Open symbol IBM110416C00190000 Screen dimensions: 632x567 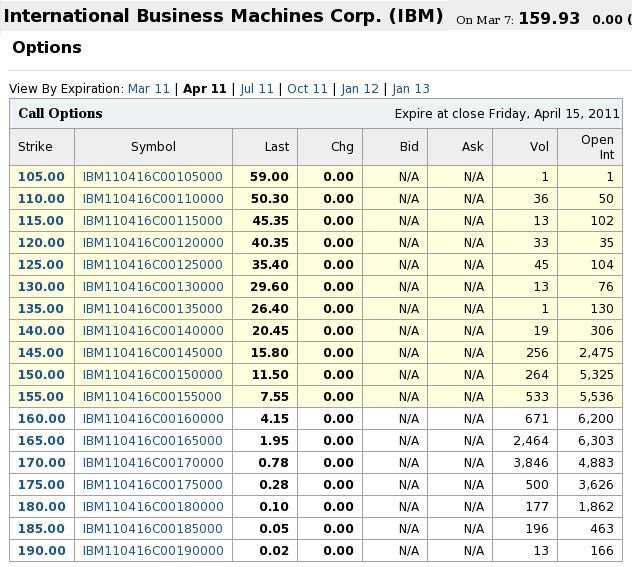pyautogui.click(x=153, y=550)
